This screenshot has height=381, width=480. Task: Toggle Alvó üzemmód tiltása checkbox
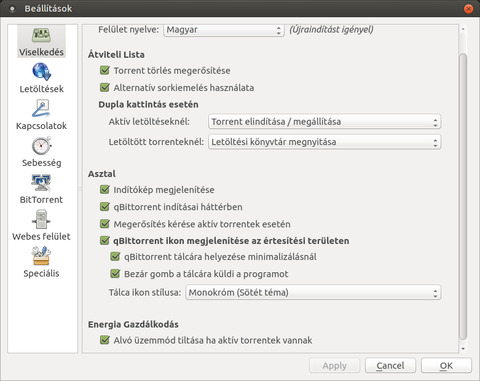pyautogui.click(x=105, y=340)
